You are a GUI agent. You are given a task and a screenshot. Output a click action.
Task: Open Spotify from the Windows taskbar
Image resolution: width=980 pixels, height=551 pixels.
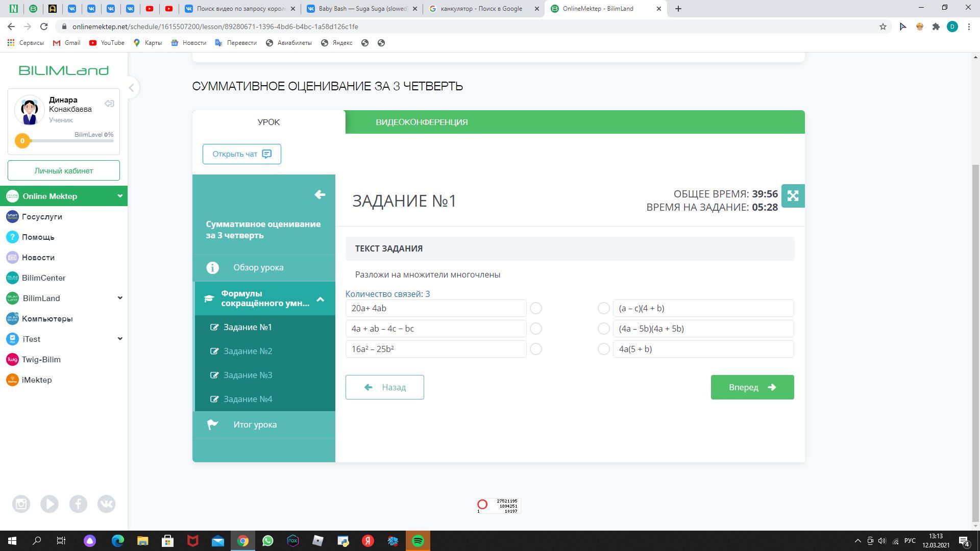[418, 541]
